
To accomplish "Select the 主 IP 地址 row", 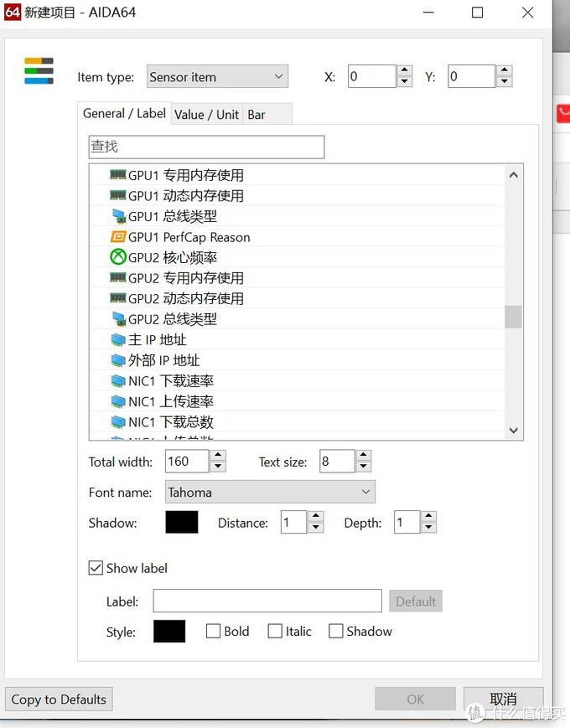I will coord(298,340).
